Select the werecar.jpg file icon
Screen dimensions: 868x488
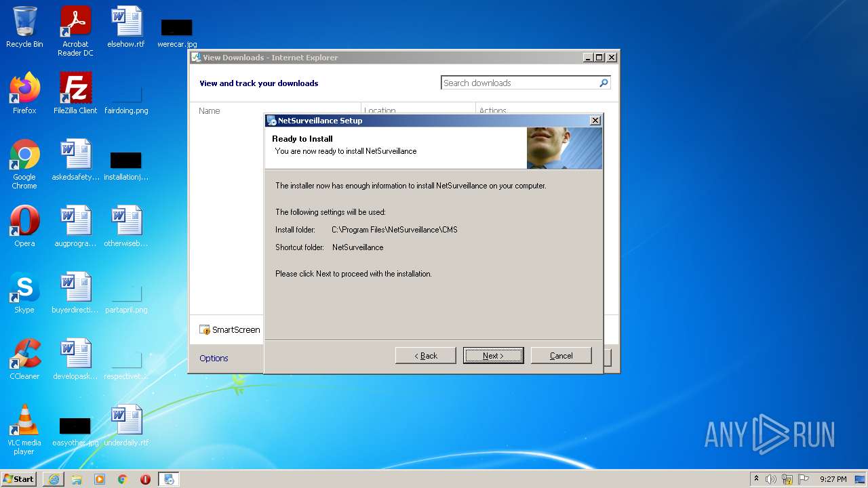(177, 31)
